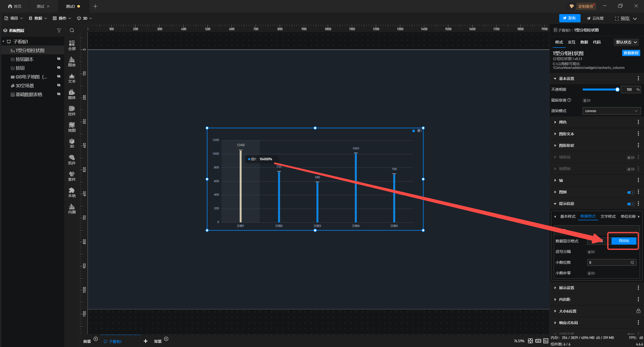Turn on 逗号分隔 toggle
Viewport: 644px width, 347px height.
pyautogui.click(x=591, y=252)
